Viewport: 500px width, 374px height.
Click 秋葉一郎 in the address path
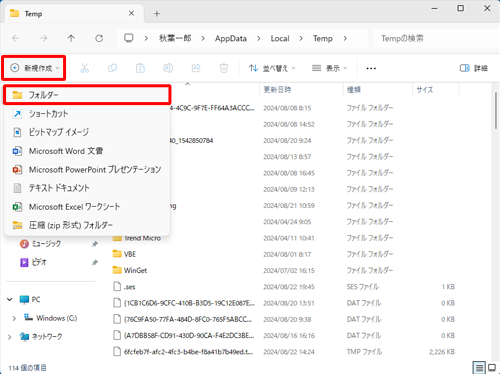[175, 39]
